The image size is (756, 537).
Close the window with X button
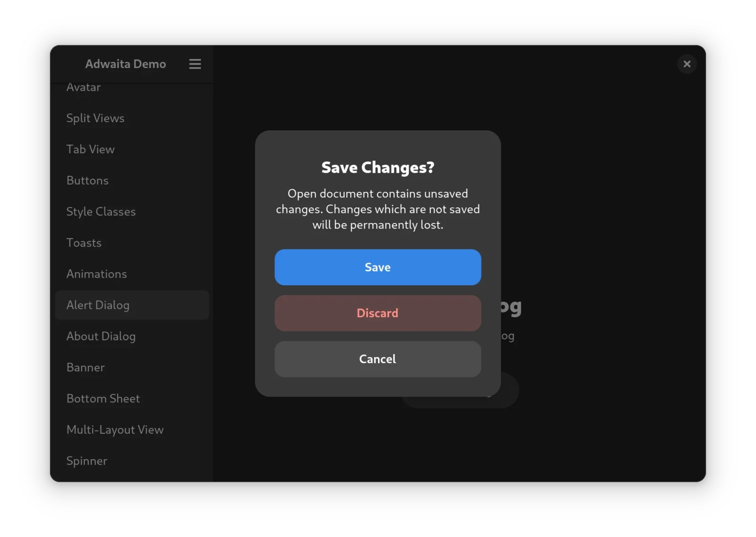click(687, 64)
